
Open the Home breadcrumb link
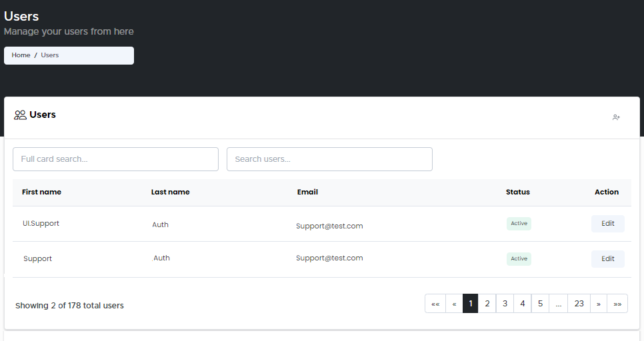point(21,55)
